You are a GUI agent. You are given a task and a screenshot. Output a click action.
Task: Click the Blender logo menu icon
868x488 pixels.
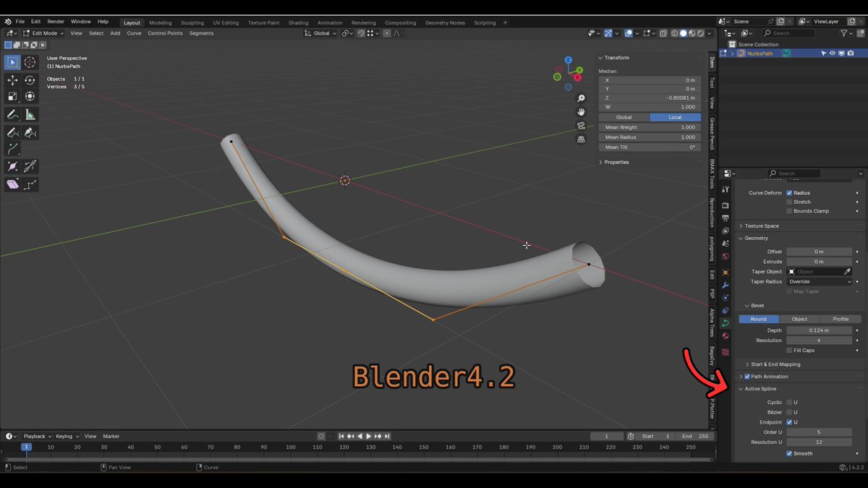7,22
